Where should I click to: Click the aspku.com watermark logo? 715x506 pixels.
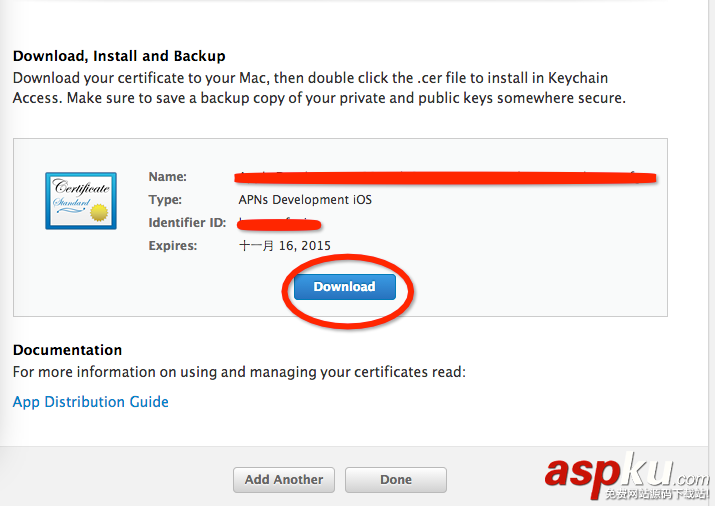coord(625,468)
